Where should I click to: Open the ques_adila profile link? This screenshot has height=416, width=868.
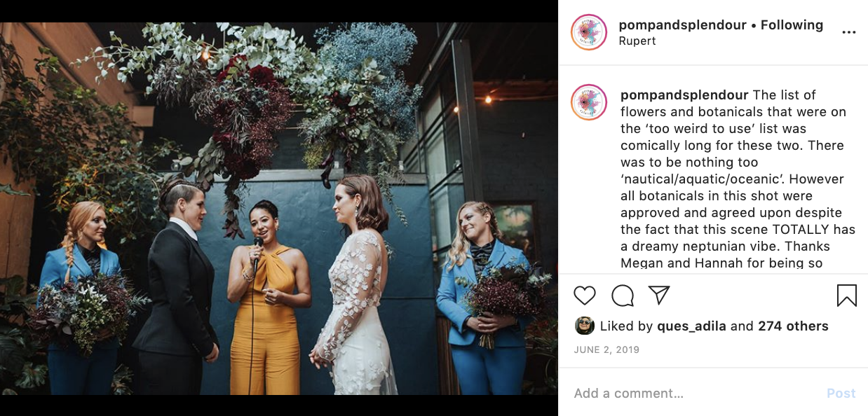coord(692,326)
